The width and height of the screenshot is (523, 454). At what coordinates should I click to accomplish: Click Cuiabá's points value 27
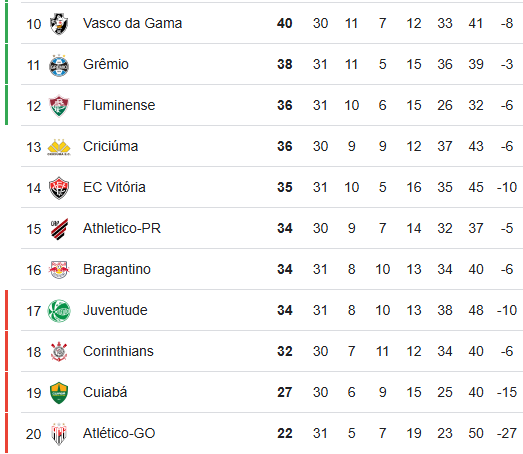(x=285, y=392)
